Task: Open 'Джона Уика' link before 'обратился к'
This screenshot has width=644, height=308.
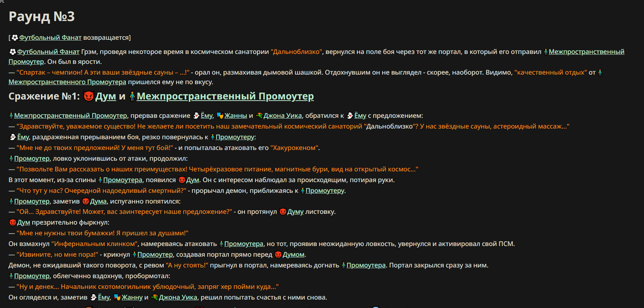Action: 283,116
